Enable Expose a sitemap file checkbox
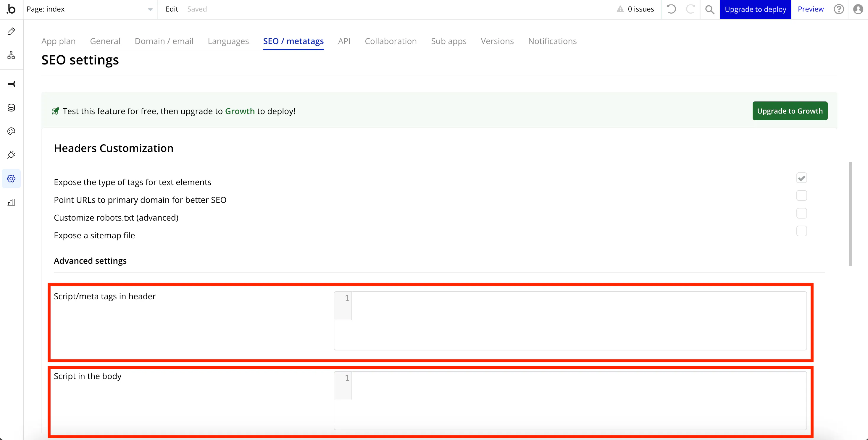868x440 pixels. [802, 231]
